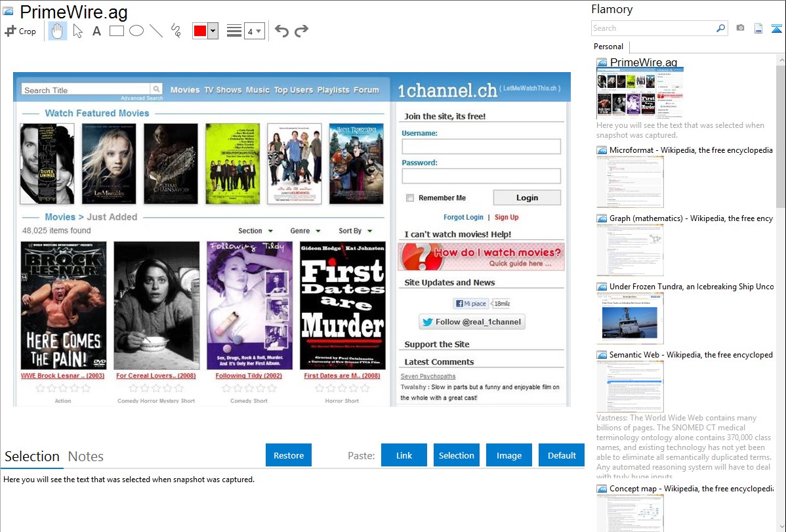This screenshot has width=786, height=532.
Task: Select the straight line tool
Action: tap(156, 31)
